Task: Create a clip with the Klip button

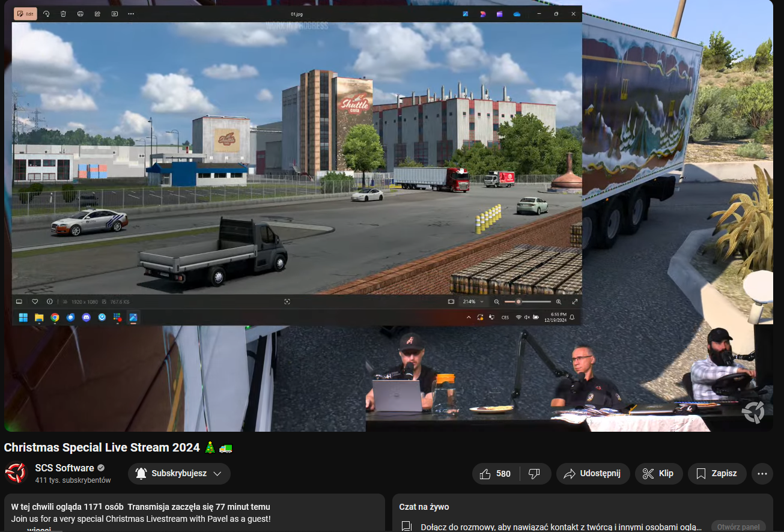Action: [x=658, y=474]
